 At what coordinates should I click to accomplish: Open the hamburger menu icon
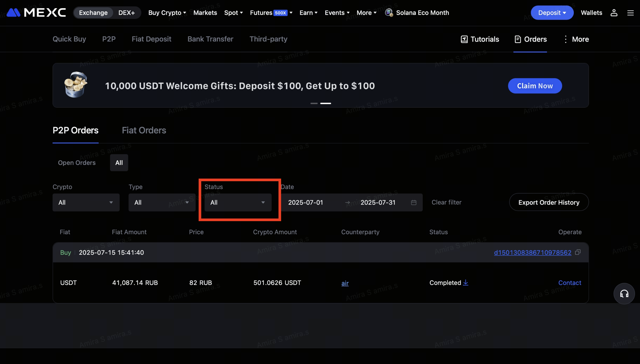coord(630,13)
